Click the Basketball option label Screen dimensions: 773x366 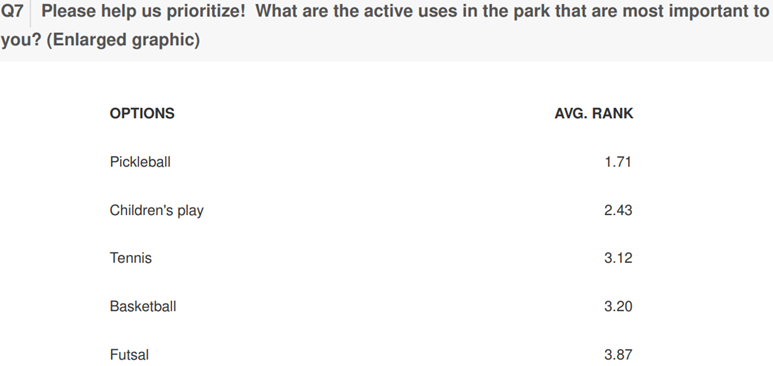click(x=142, y=306)
